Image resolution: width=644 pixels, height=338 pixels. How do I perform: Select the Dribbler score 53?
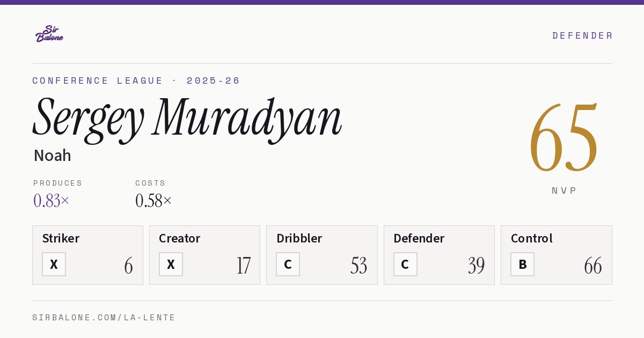click(x=358, y=266)
